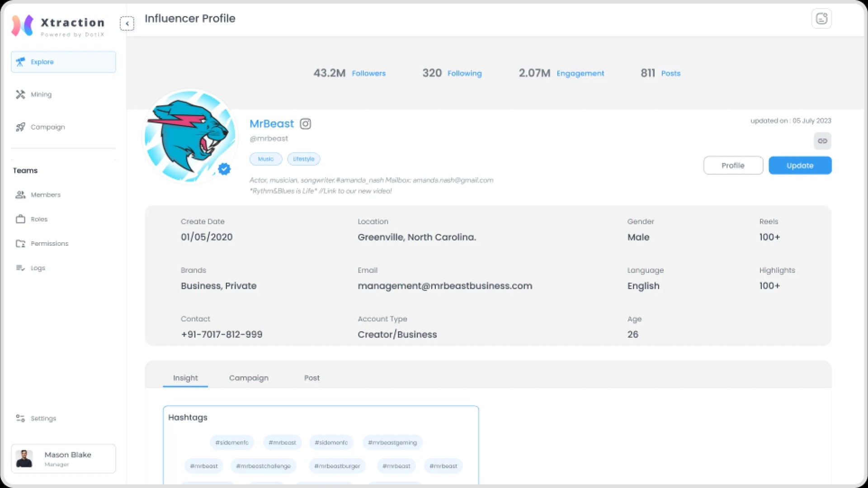This screenshot has height=488, width=868.
Task: Click the Update profile button
Action: (x=800, y=165)
